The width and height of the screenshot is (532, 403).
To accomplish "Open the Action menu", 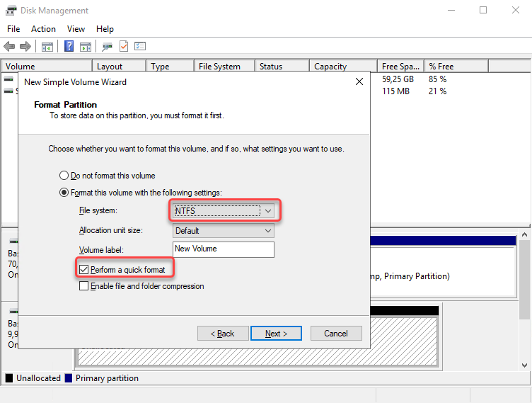I will point(43,29).
